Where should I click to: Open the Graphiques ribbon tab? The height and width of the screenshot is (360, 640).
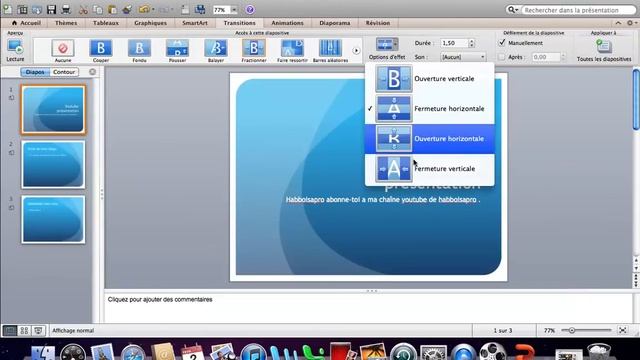click(150, 23)
